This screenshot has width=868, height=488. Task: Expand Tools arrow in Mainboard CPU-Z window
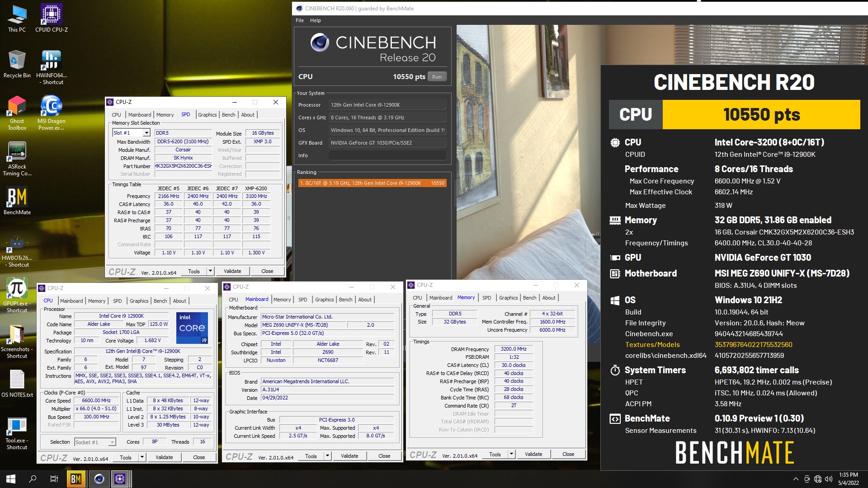tap(327, 456)
